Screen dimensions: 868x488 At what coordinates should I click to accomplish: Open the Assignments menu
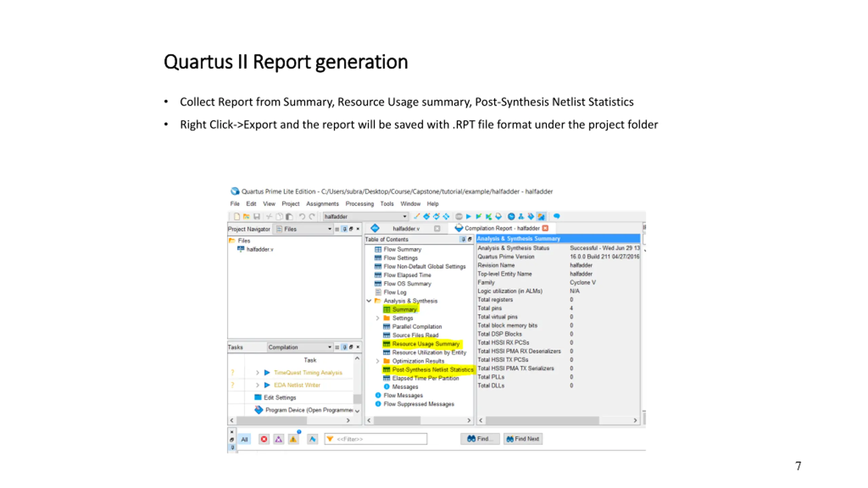point(322,204)
